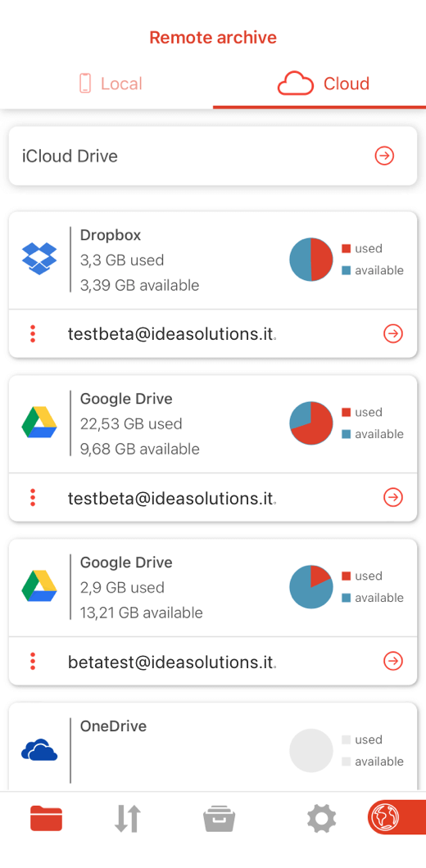Click the pie chart for 2,9 GB Google Drive

tap(311, 587)
